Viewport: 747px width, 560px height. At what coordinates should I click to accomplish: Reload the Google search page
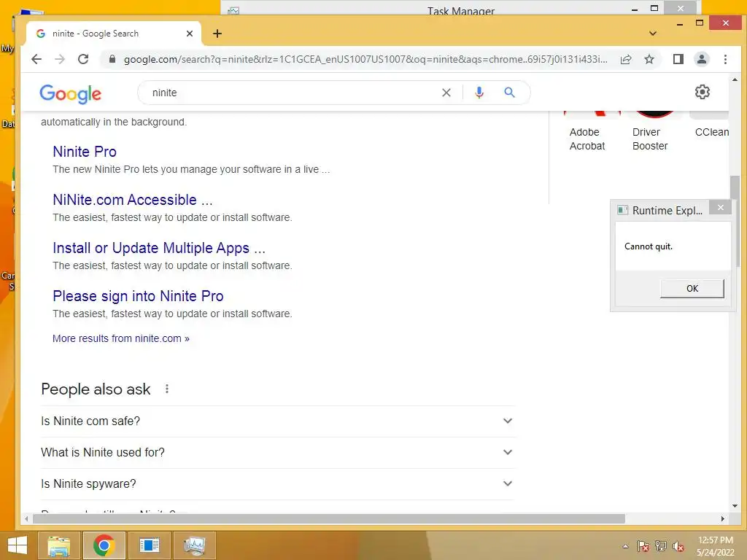coord(83,59)
